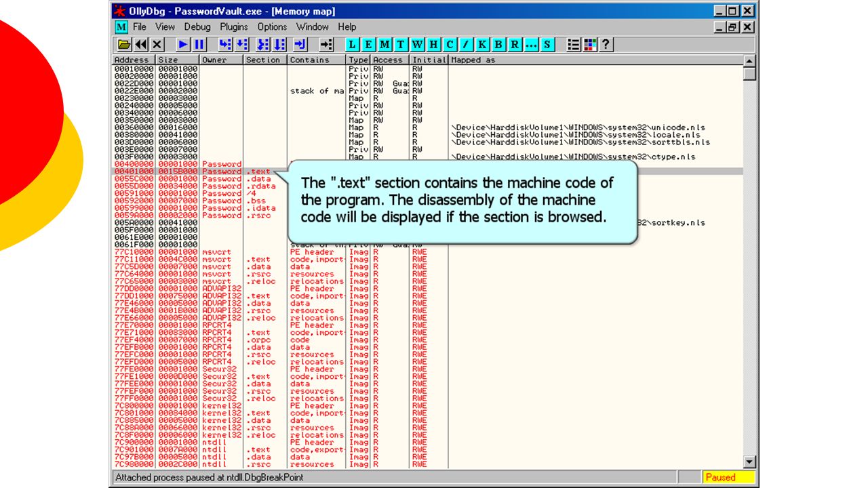Pause execution with the pause icon
This screenshot has height=488, width=868.
tap(199, 45)
